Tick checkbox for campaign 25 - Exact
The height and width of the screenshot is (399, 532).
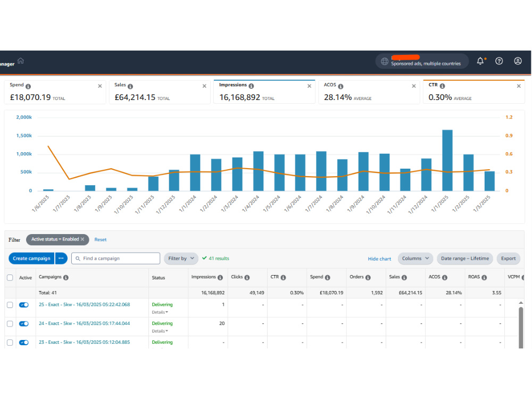[10, 305]
